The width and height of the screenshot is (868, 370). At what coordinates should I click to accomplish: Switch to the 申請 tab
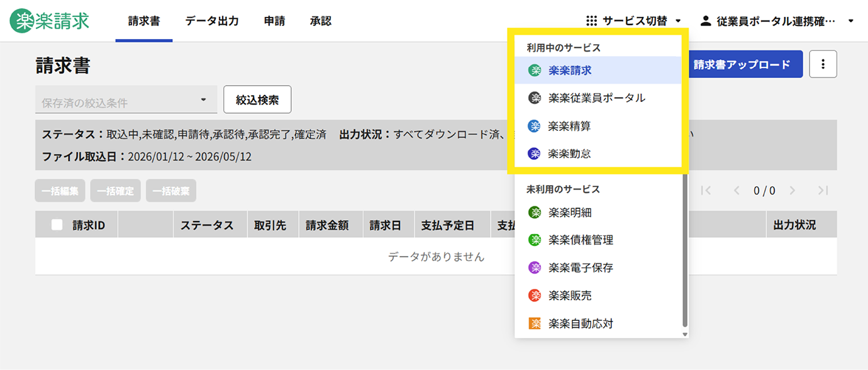(x=274, y=21)
